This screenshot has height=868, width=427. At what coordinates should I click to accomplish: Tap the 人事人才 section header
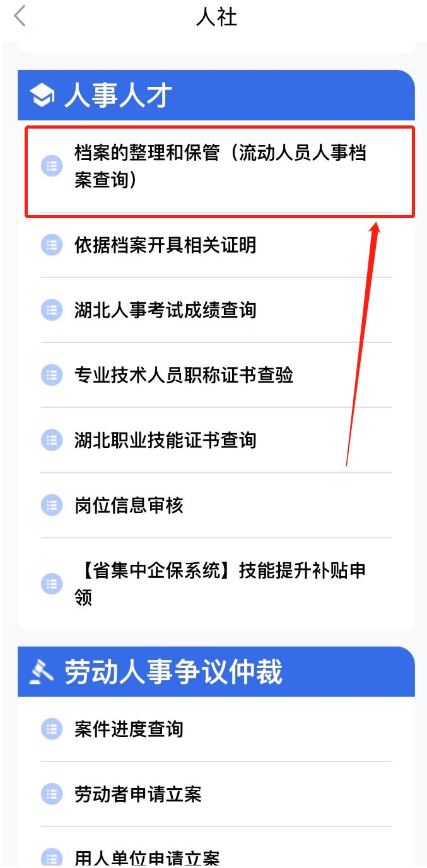(x=118, y=96)
